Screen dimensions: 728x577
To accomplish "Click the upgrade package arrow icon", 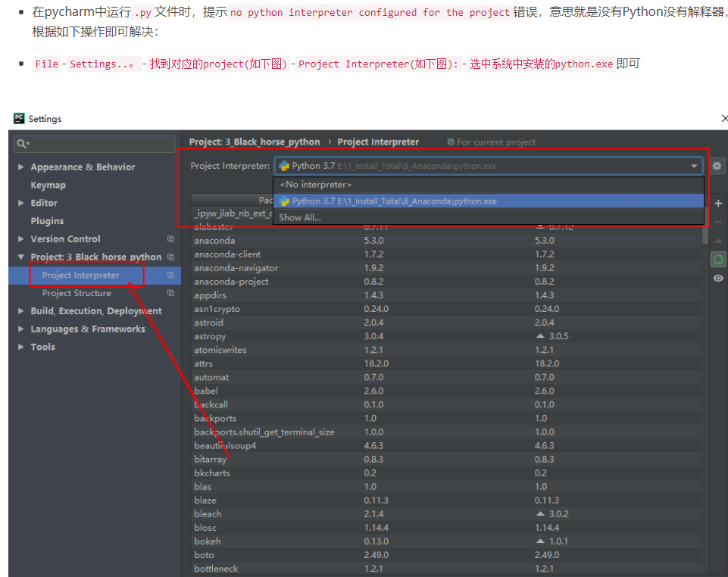I will [717, 241].
